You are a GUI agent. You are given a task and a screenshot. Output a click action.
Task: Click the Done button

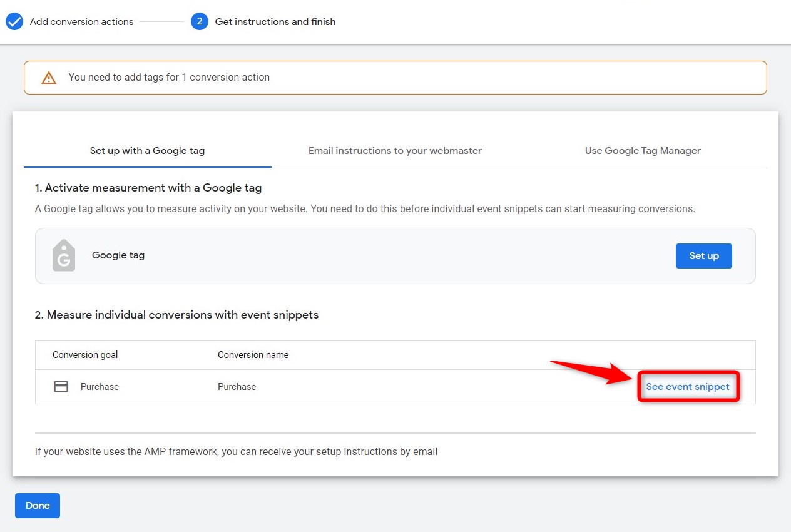click(38, 506)
